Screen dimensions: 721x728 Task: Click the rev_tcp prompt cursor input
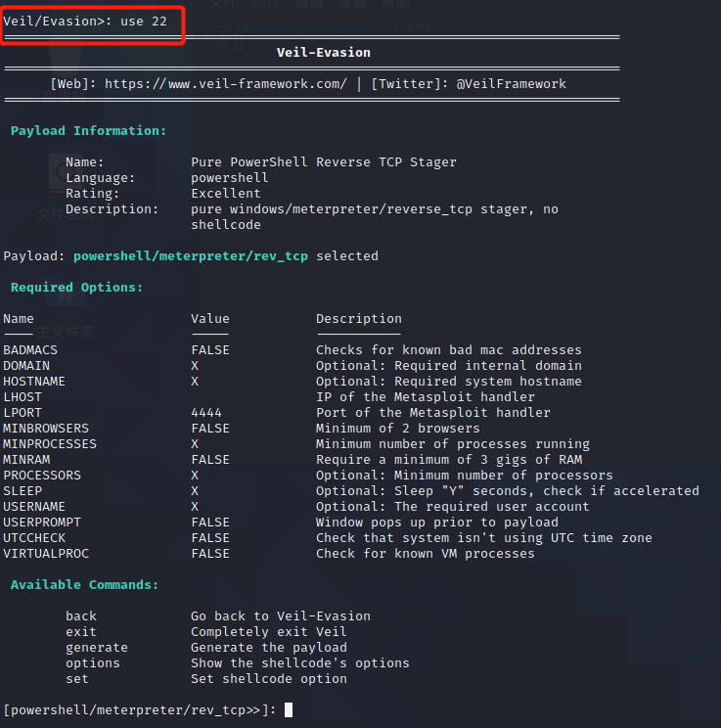pos(289,710)
